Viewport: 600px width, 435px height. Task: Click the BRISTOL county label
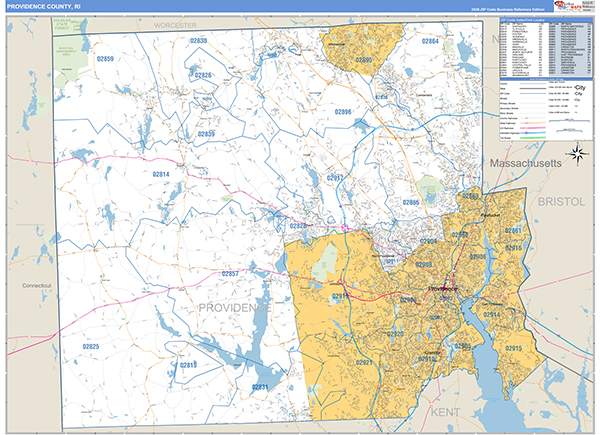click(x=562, y=201)
